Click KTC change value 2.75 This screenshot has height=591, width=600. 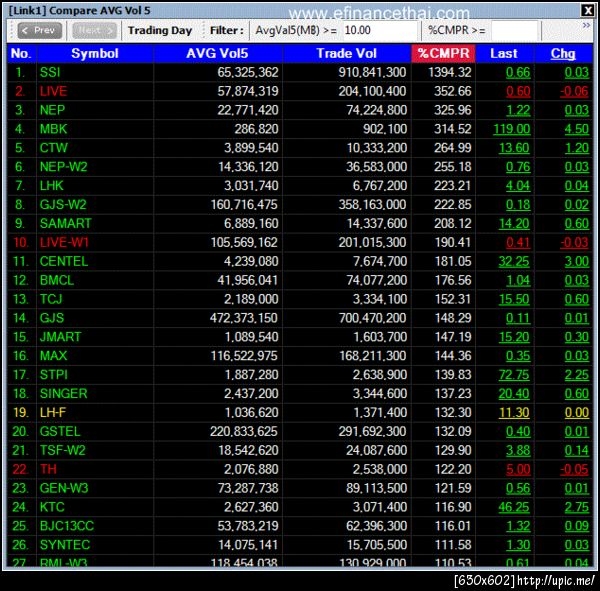577,507
